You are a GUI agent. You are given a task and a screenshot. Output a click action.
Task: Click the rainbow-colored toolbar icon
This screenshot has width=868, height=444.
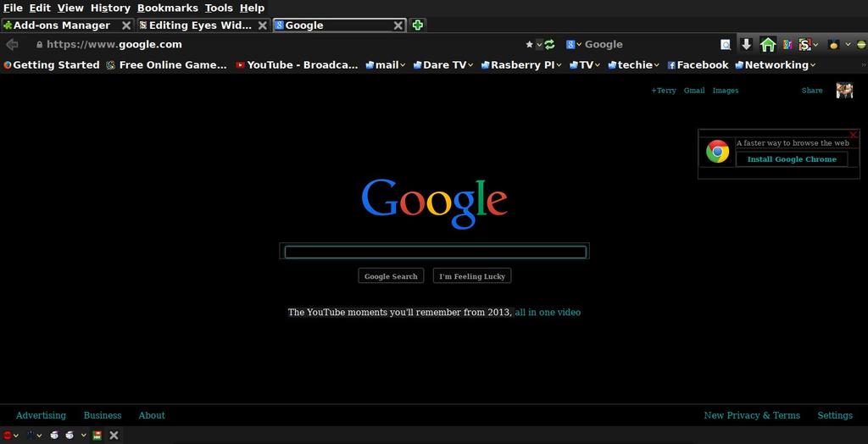pyautogui.click(x=787, y=44)
